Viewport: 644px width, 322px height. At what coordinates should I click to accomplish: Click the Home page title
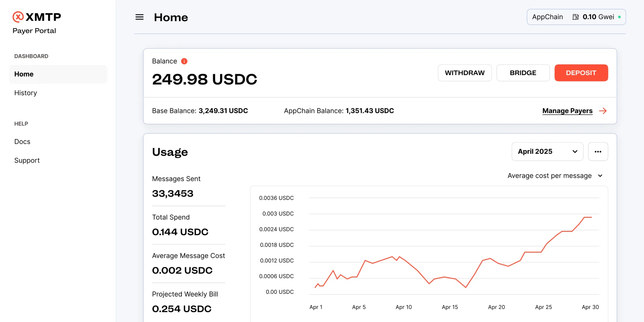tap(171, 17)
